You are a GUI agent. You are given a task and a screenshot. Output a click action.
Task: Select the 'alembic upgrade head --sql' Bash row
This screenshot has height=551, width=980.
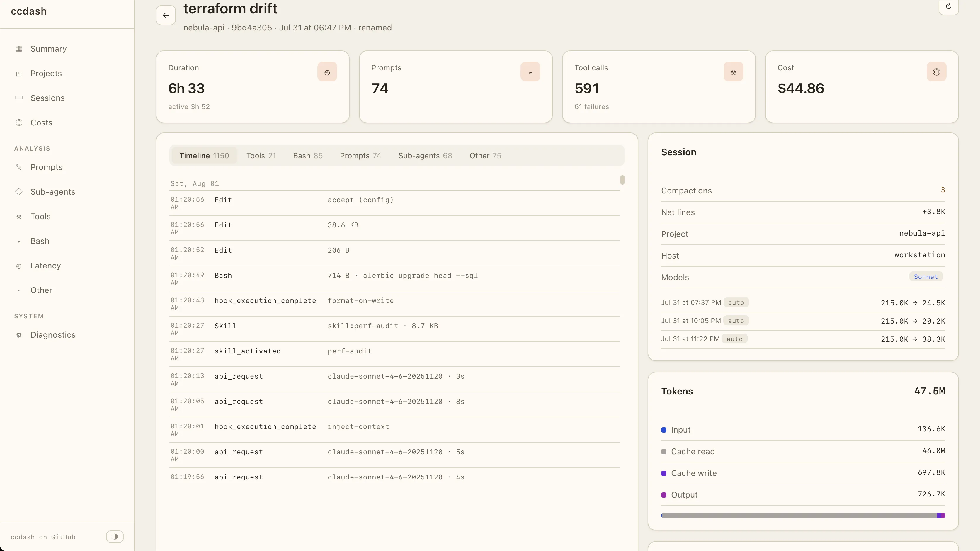click(394, 278)
